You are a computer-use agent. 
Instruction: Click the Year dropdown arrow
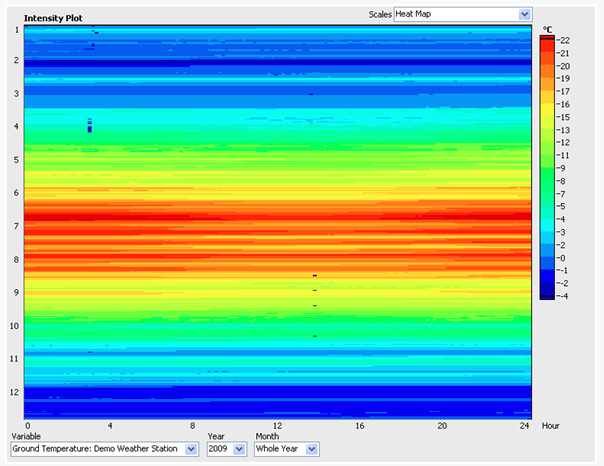pyautogui.click(x=239, y=449)
